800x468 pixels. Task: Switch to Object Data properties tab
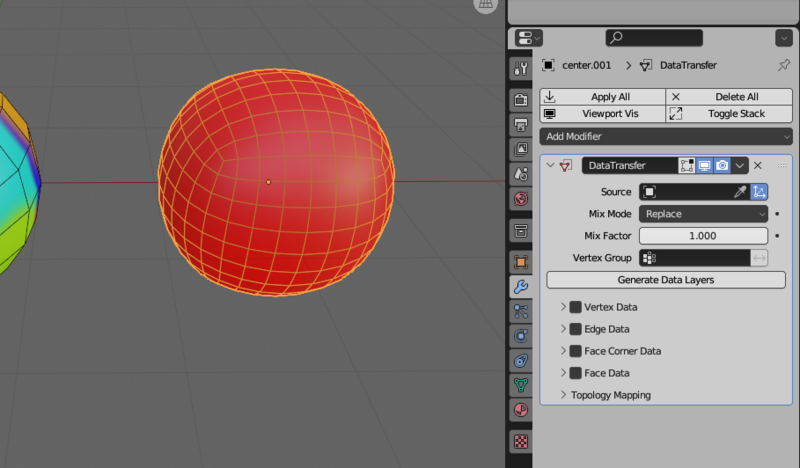click(x=520, y=384)
